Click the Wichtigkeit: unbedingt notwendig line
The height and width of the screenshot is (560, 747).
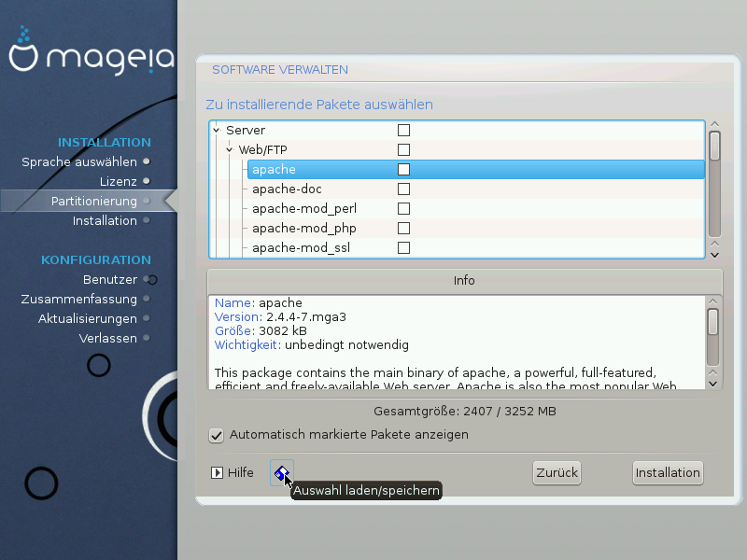312,344
